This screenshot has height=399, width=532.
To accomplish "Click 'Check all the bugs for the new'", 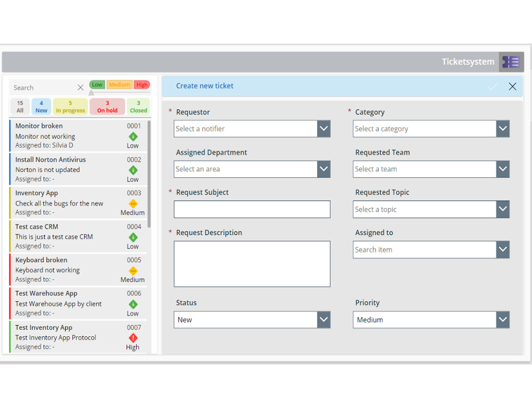I will (59, 203).
